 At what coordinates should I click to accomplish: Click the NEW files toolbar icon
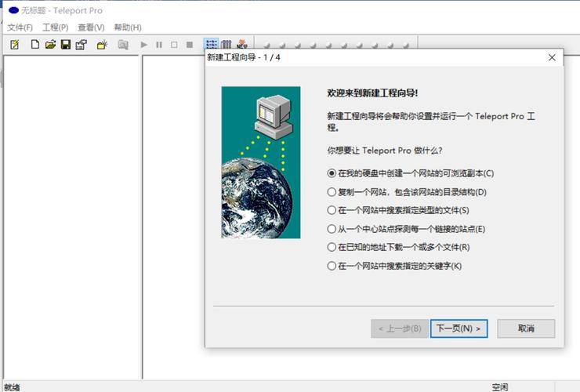pos(242,44)
